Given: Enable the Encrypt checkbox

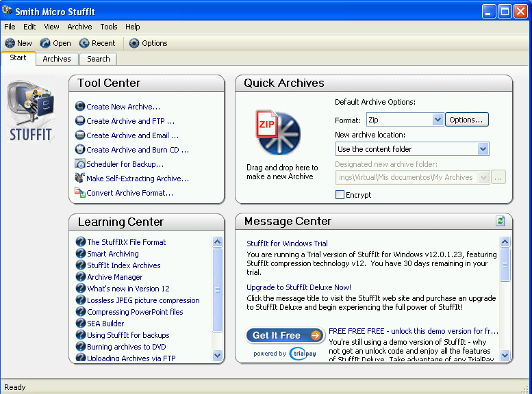Looking at the screenshot, I should pos(340,195).
